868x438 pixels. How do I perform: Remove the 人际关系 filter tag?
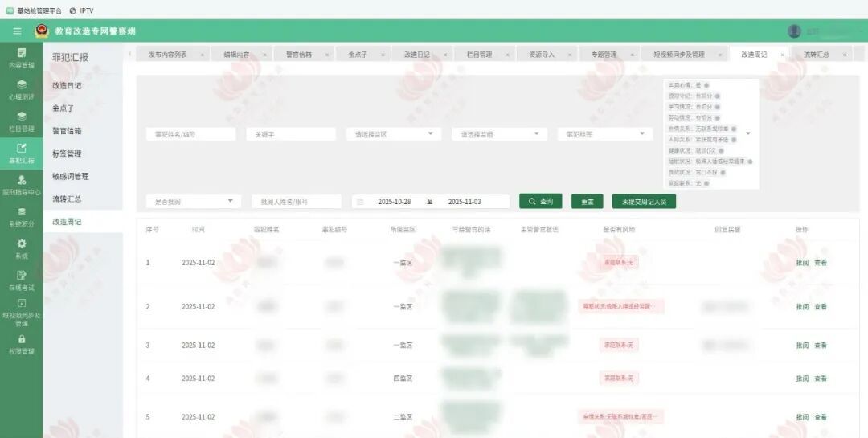pos(734,140)
